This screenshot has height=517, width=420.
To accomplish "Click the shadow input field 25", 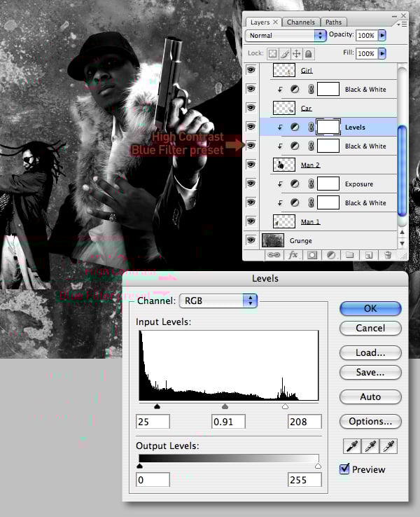I will 153,422.
